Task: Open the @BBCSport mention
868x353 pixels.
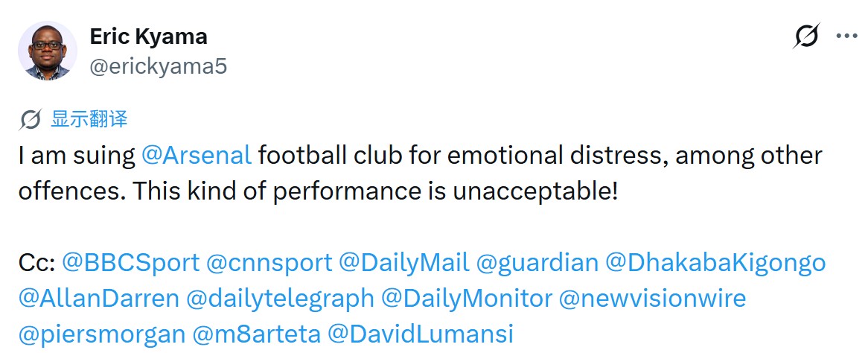Action: [131, 262]
